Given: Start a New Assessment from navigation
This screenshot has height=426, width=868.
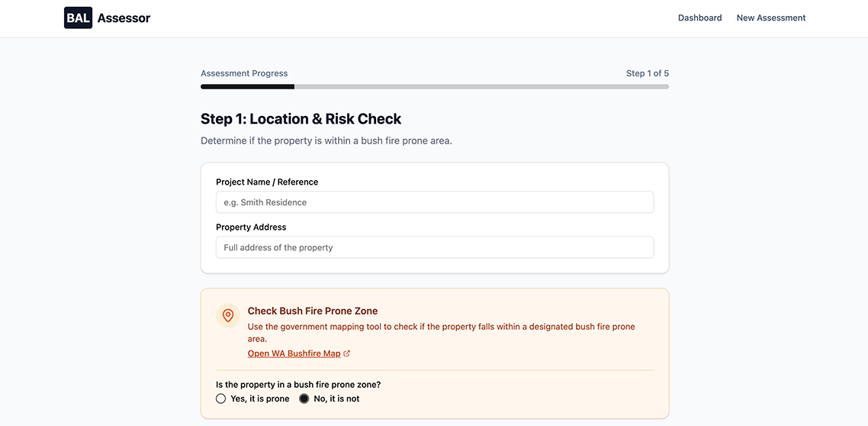Looking at the screenshot, I should [770, 18].
